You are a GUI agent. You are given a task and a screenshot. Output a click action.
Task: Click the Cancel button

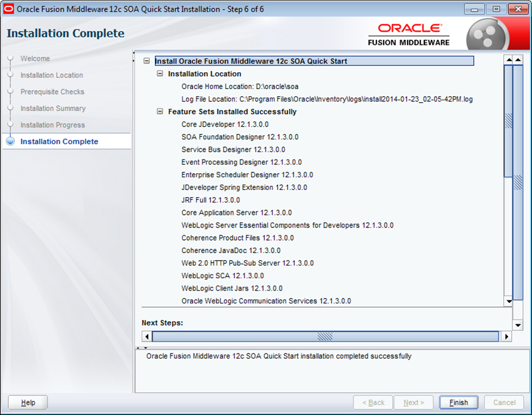click(504, 402)
